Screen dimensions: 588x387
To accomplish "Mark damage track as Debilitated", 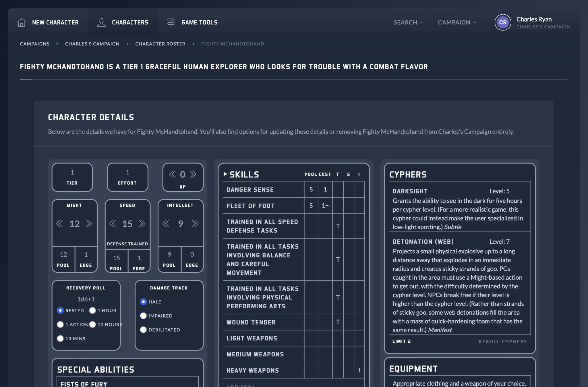I will pos(143,330).
